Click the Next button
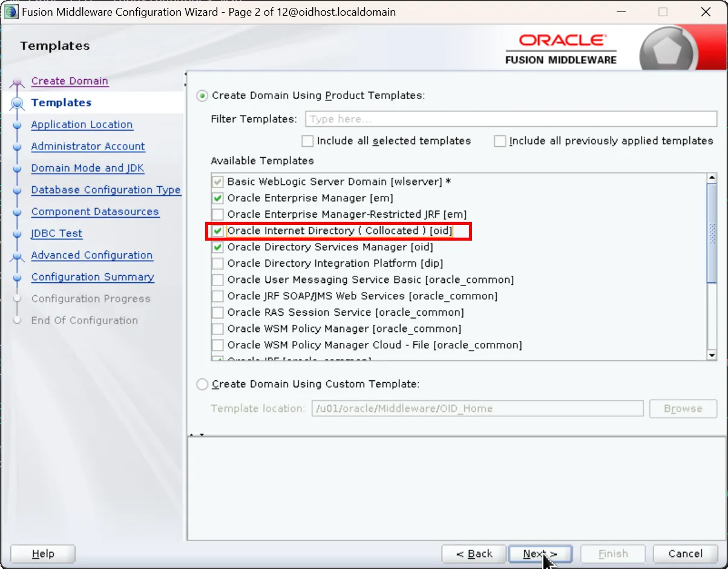728x569 pixels. click(x=540, y=554)
